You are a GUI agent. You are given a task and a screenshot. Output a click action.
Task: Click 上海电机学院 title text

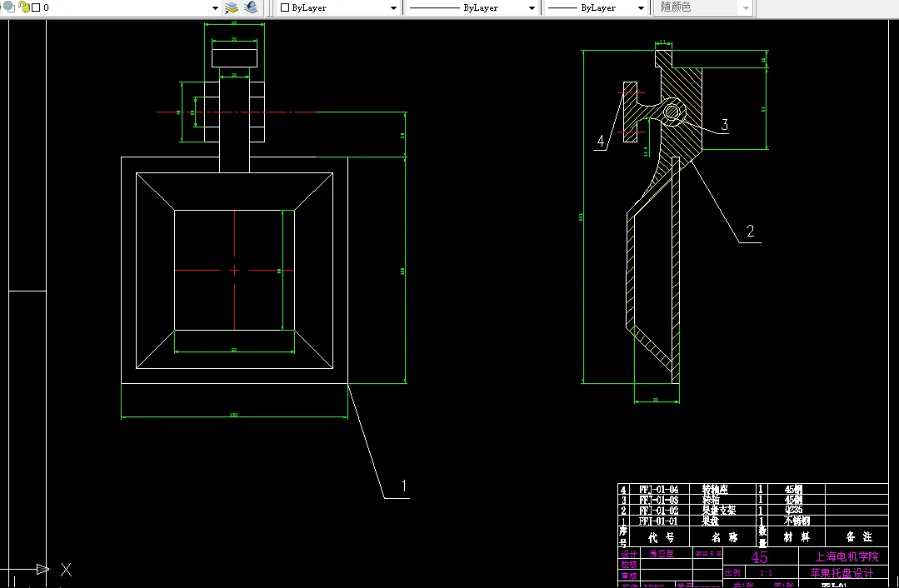[x=847, y=556]
